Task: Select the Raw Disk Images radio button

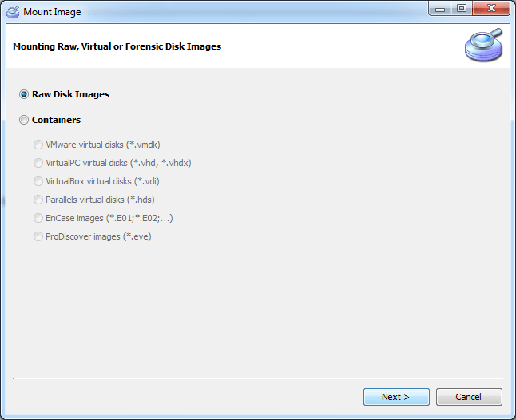Action: [x=24, y=94]
